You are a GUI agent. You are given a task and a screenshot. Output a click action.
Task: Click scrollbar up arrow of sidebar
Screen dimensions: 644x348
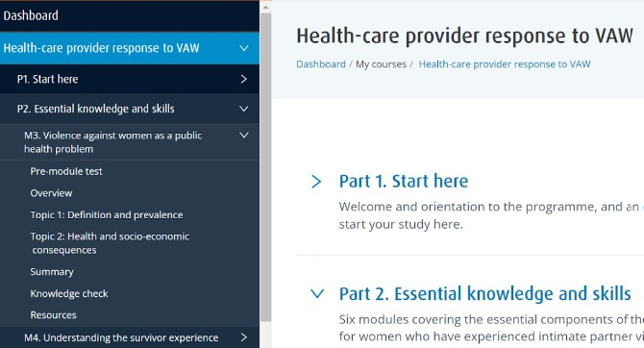[265, 7]
